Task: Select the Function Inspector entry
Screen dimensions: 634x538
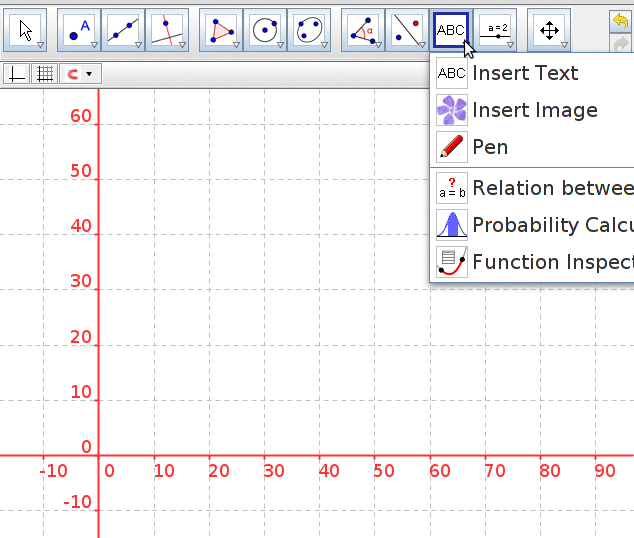Action: [550, 262]
